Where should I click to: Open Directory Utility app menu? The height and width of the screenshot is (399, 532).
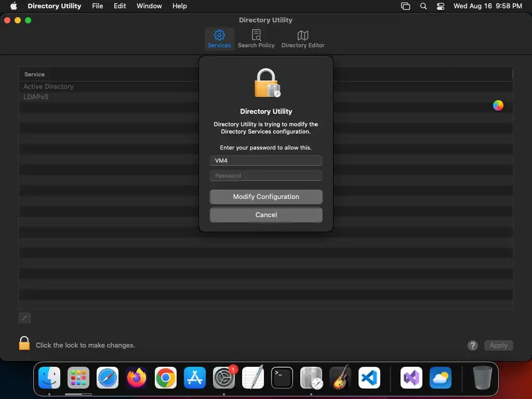(x=54, y=6)
